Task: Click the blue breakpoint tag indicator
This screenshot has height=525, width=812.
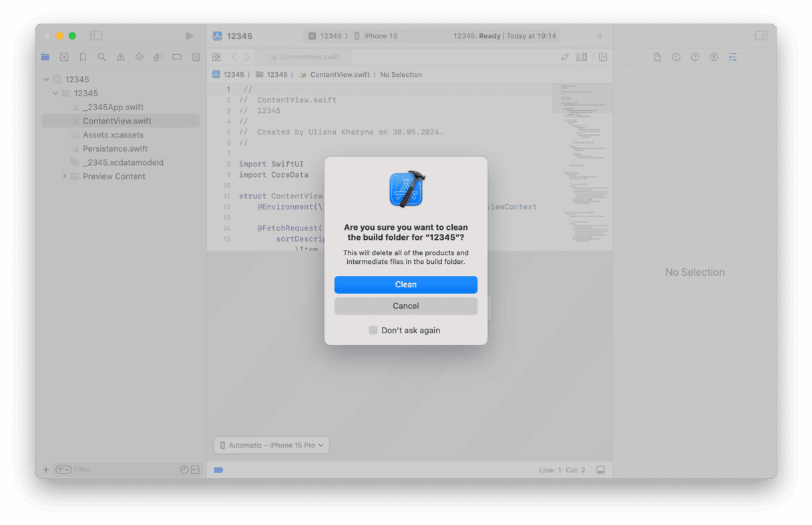Action: pos(218,470)
